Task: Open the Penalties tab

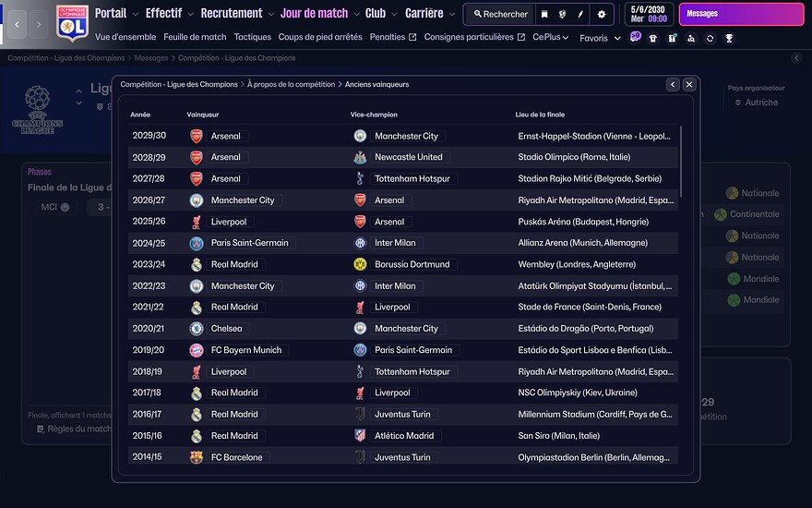Action: coord(388,37)
